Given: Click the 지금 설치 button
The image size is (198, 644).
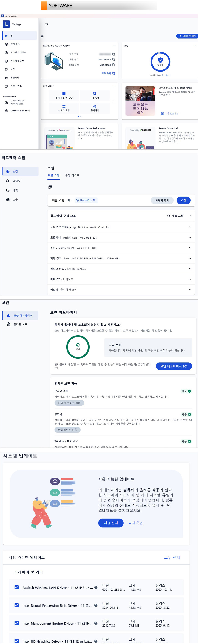Looking at the screenshot, I should pos(111,523).
